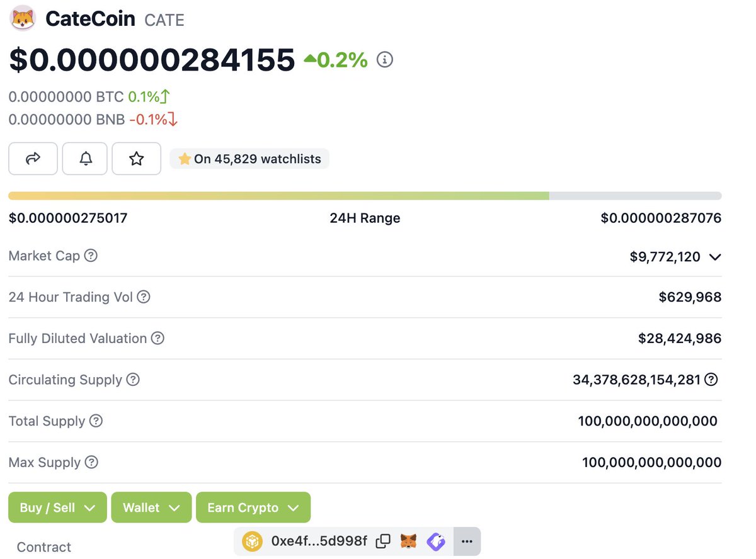Open help icon next to Circulating Supply label

click(x=133, y=380)
